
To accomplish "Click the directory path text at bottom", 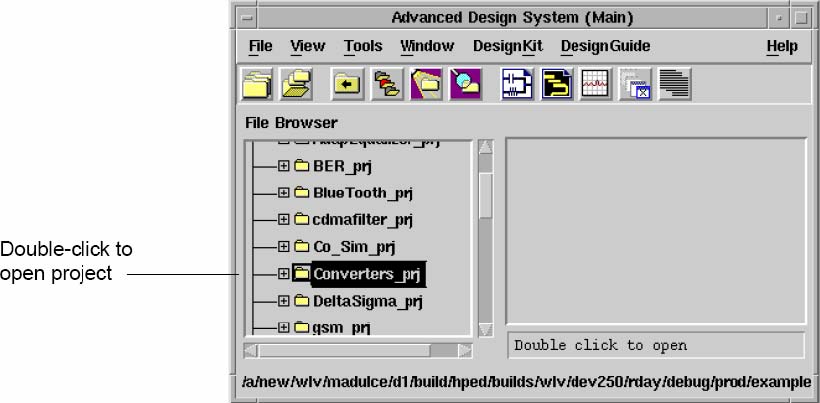I will pyautogui.click(x=526, y=383).
